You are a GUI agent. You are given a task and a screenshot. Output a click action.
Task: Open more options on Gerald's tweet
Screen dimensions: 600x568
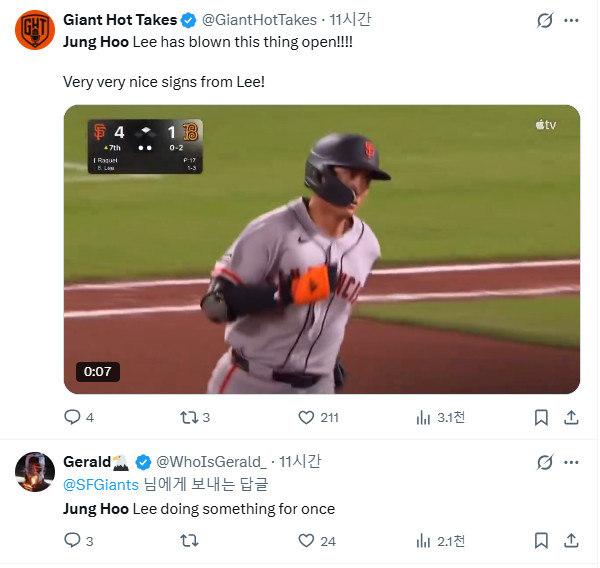[573, 462]
